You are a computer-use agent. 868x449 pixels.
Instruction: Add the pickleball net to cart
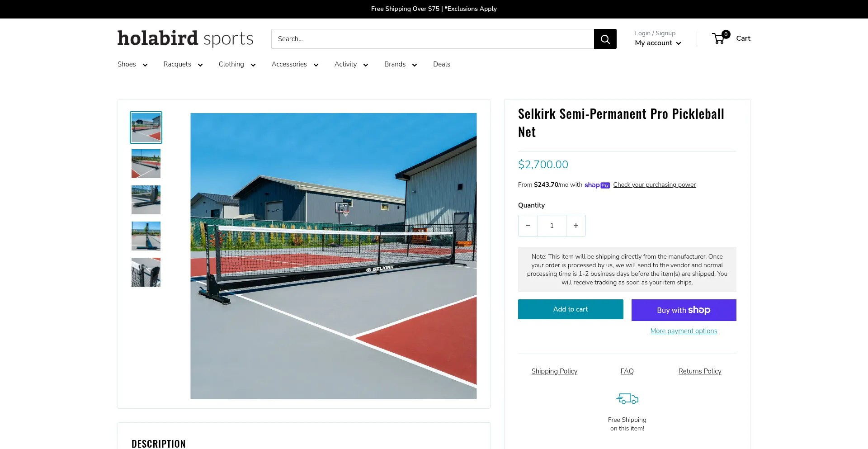click(x=571, y=309)
